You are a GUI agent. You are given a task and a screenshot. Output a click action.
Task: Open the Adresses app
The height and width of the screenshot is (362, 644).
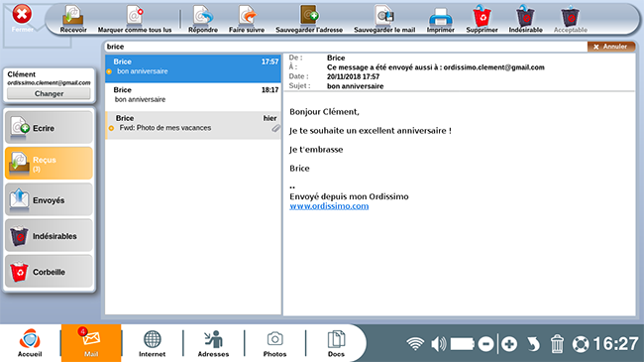213,343
